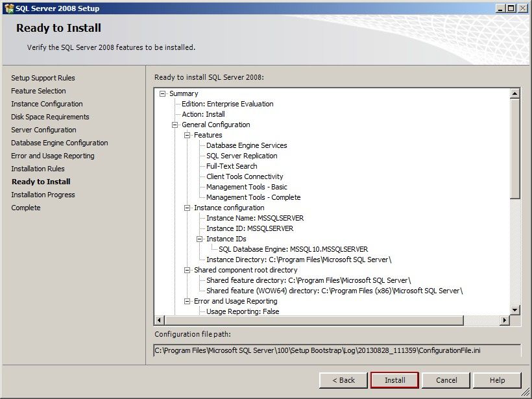Select Shared feature directory row
This screenshot has width=532, height=399.
pyautogui.click(x=308, y=280)
